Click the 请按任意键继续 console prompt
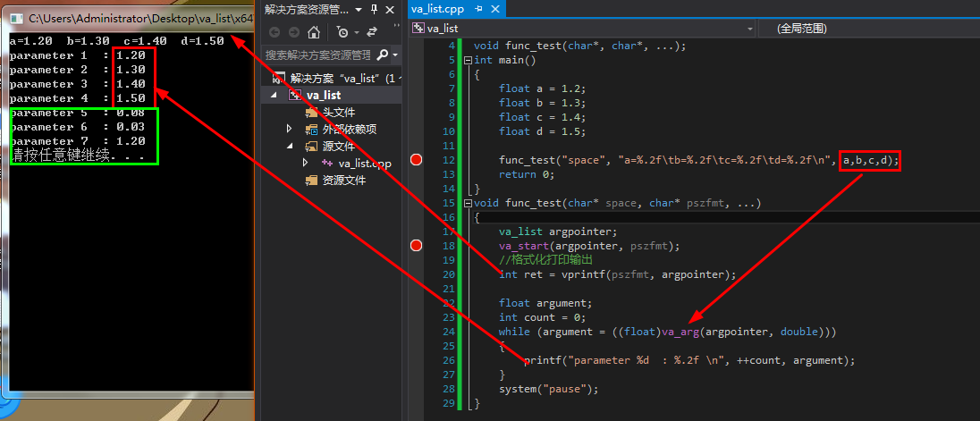980x421 pixels. pos(78,156)
